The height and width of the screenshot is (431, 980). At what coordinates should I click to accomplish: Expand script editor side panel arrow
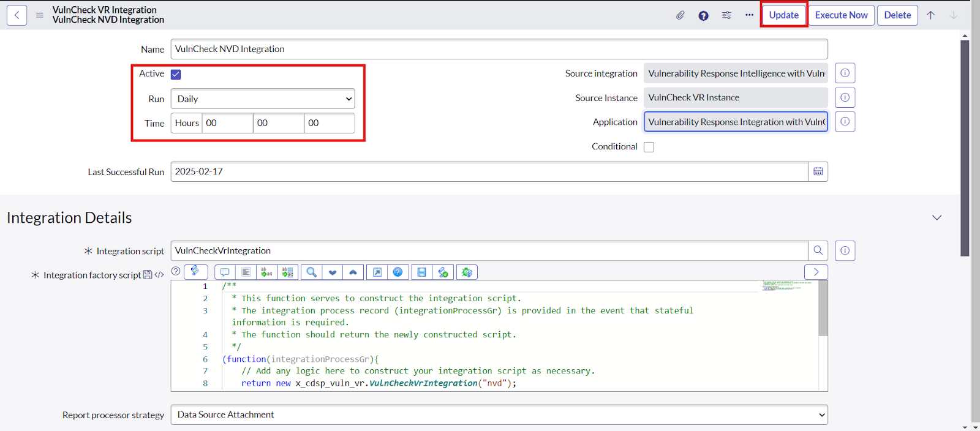point(816,272)
